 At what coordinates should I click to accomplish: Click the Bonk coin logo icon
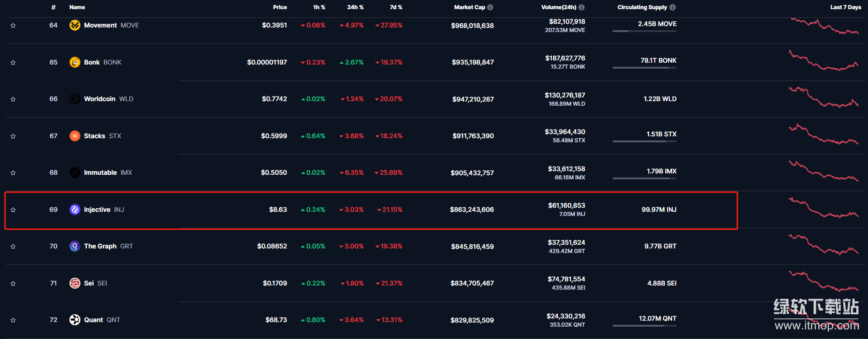point(74,62)
